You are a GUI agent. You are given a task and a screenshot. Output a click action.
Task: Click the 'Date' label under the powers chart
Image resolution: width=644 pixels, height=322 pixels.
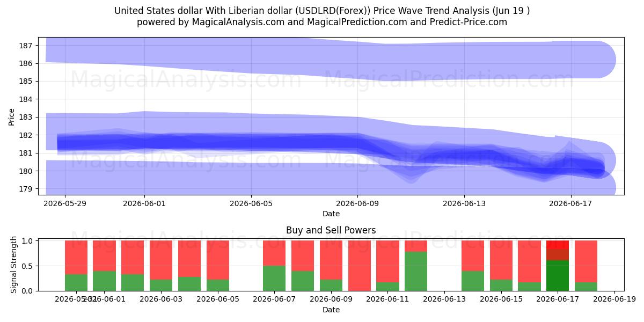click(331, 310)
